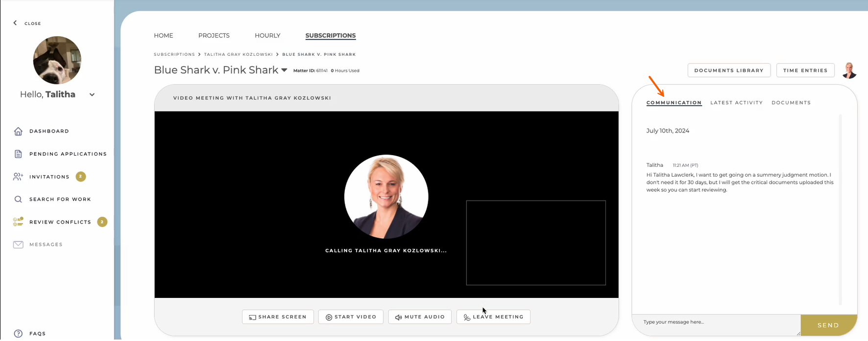Click the 11:21 AM (PT) timestamp

pyautogui.click(x=685, y=165)
